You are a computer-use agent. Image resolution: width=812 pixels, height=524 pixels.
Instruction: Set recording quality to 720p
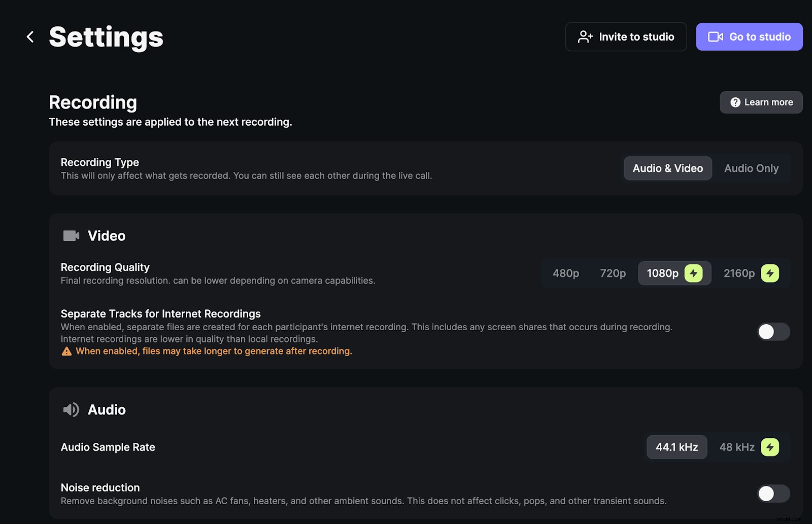613,273
